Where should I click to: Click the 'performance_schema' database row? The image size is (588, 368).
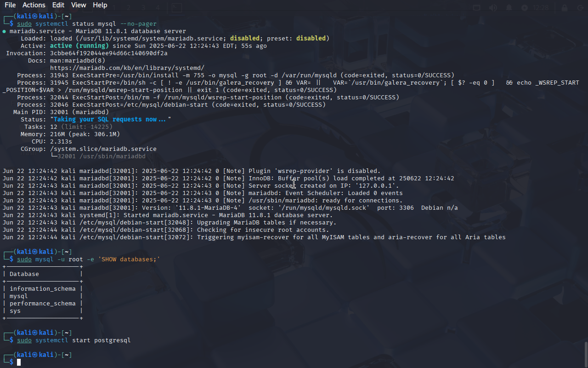click(43, 304)
